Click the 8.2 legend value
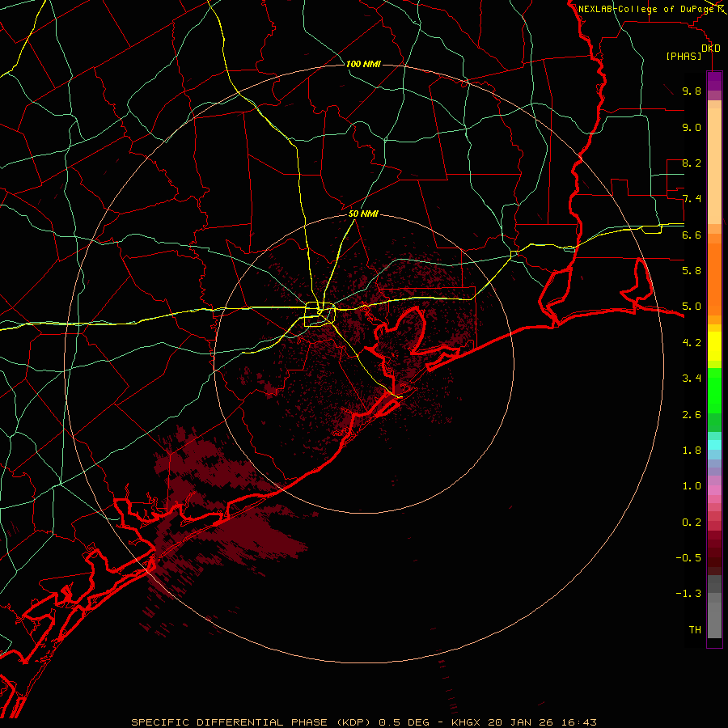This screenshot has width=728, height=728. click(x=692, y=163)
